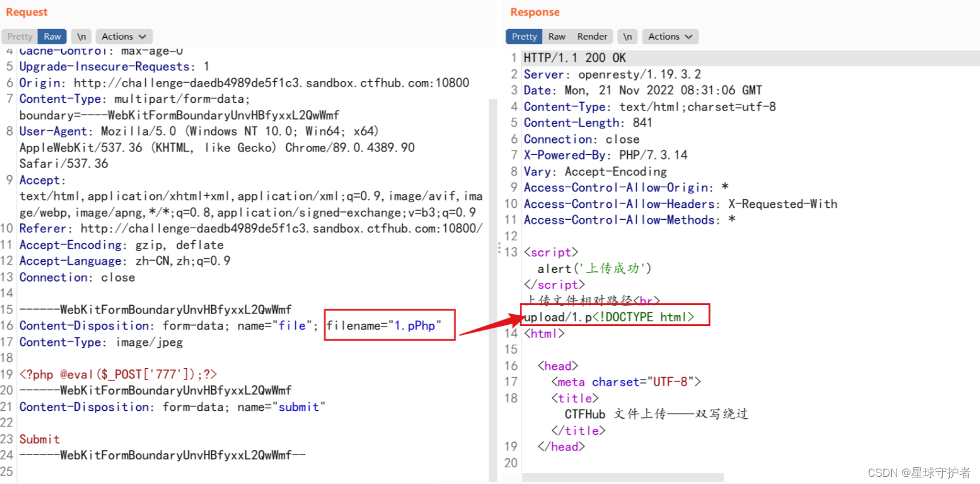980x484 pixels.
Task: Toggle the \n button in Response panel
Action: [627, 37]
